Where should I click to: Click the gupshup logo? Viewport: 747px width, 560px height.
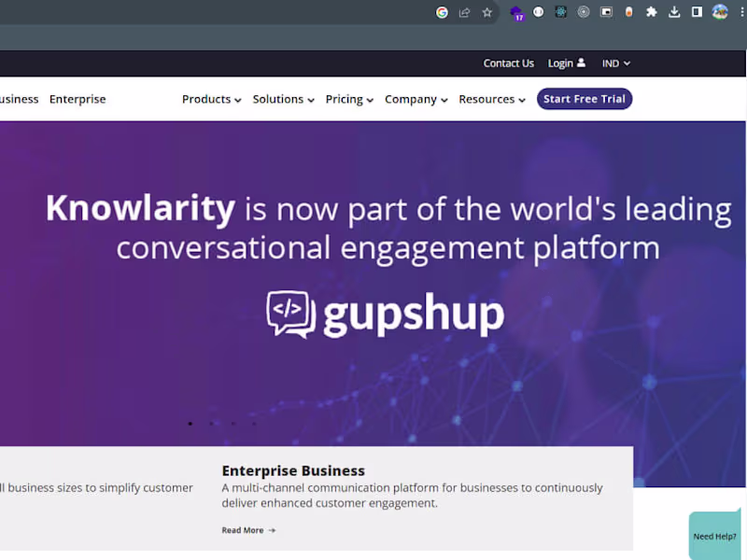[x=384, y=313]
